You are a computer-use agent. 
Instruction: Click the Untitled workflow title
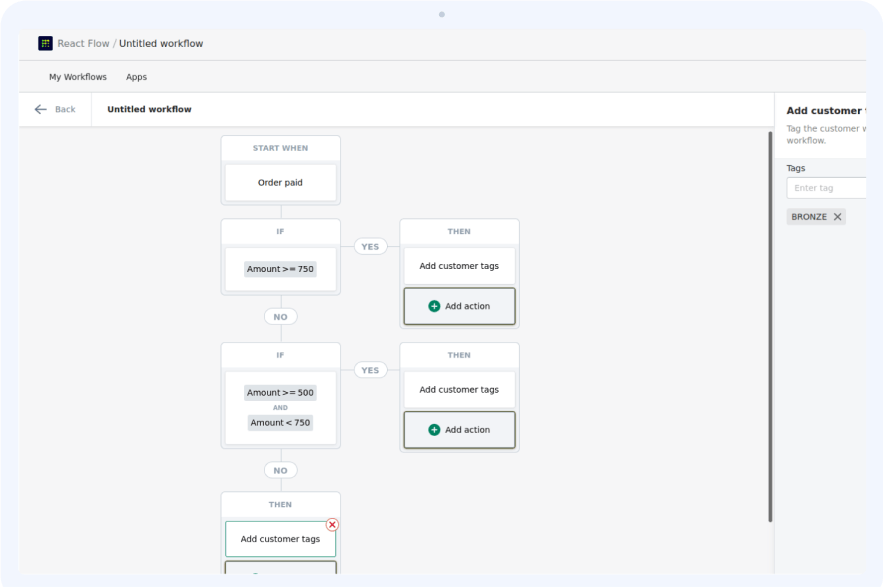coord(149,109)
